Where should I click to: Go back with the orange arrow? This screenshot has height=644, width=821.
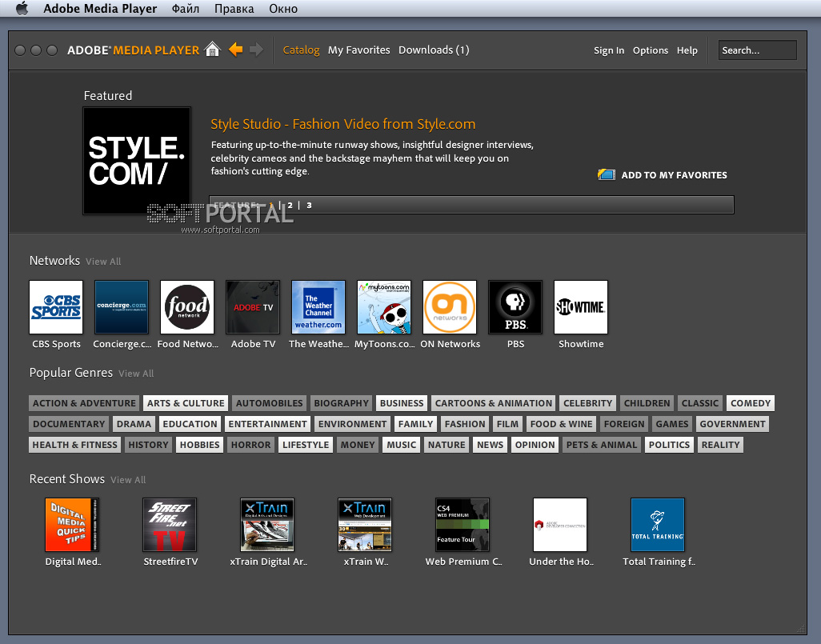point(235,50)
